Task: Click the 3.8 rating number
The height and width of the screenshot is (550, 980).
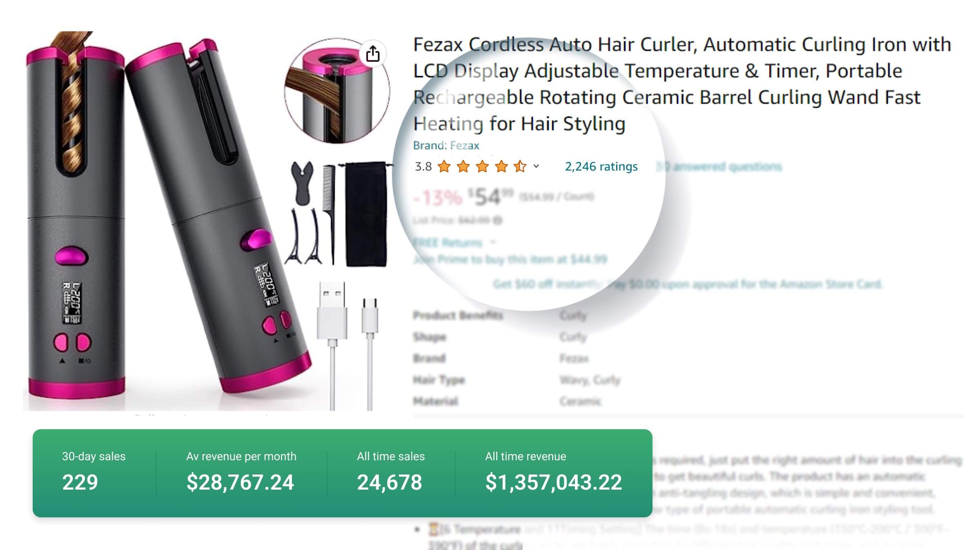Action: (423, 166)
